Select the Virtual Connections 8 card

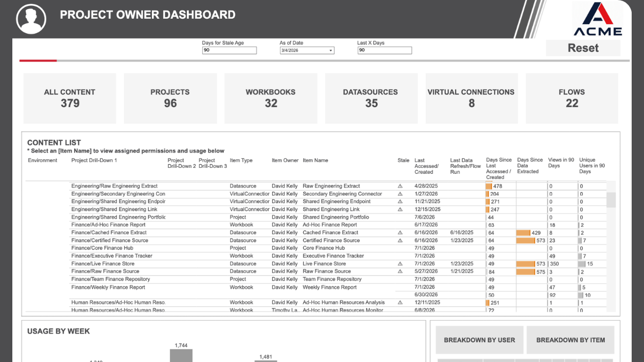471,98
